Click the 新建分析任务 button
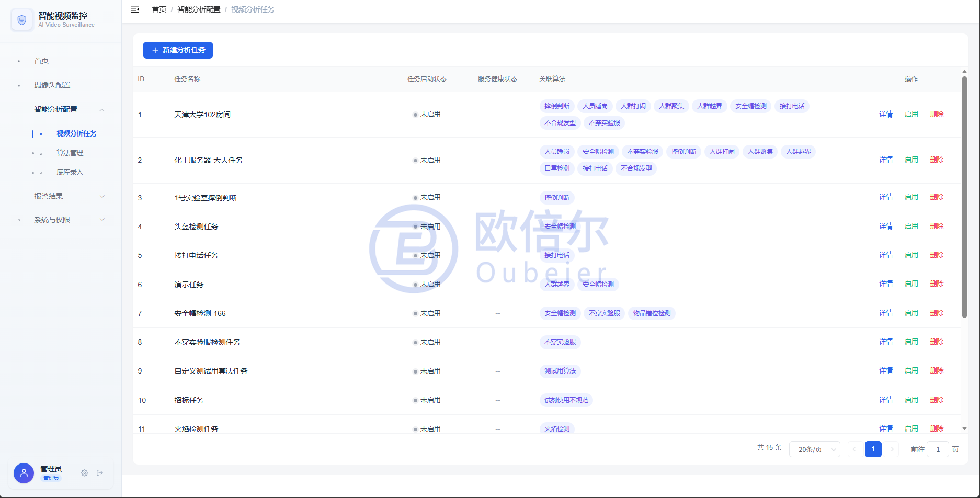 click(178, 50)
